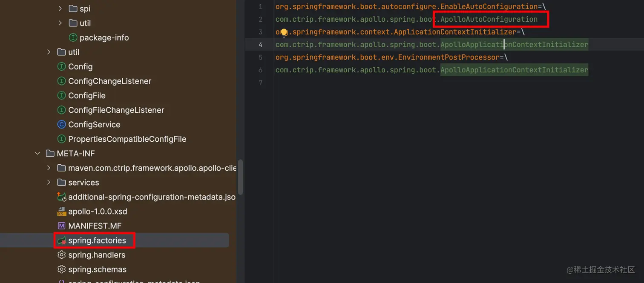
Task: Click ApolloAutoConfiguration class name on line 2
Action: click(489, 19)
